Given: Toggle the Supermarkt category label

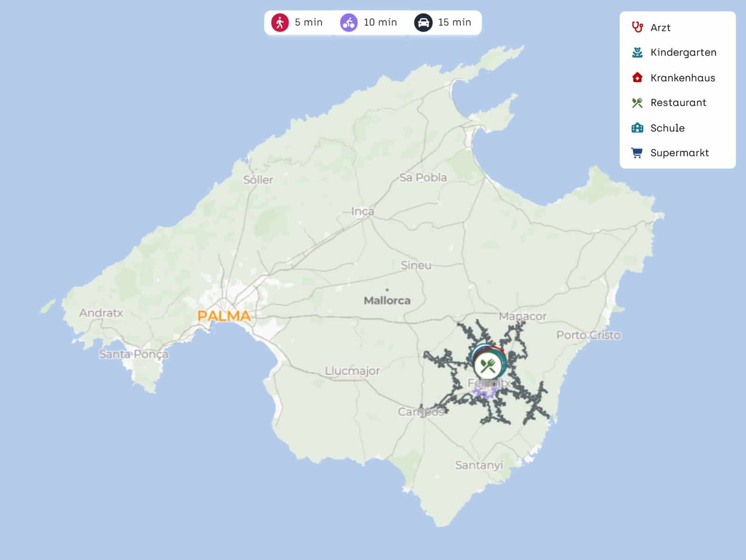Looking at the screenshot, I should pyautogui.click(x=679, y=153).
